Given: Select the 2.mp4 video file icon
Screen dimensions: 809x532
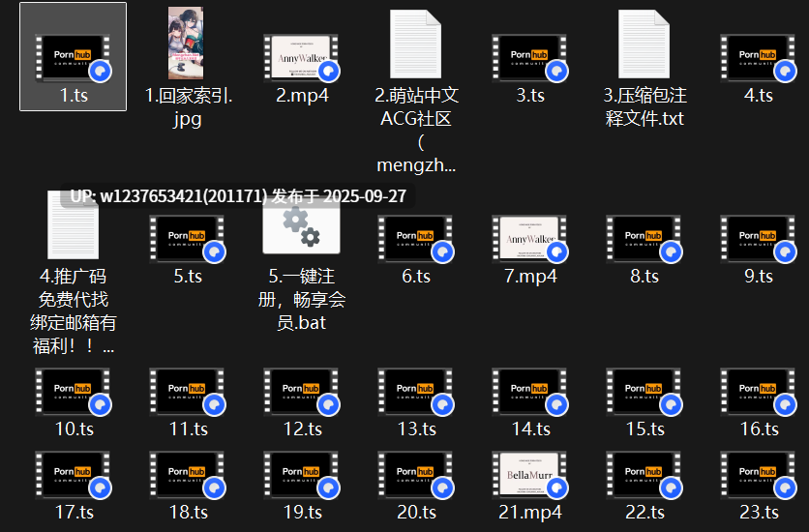Looking at the screenshot, I should coord(301,58).
